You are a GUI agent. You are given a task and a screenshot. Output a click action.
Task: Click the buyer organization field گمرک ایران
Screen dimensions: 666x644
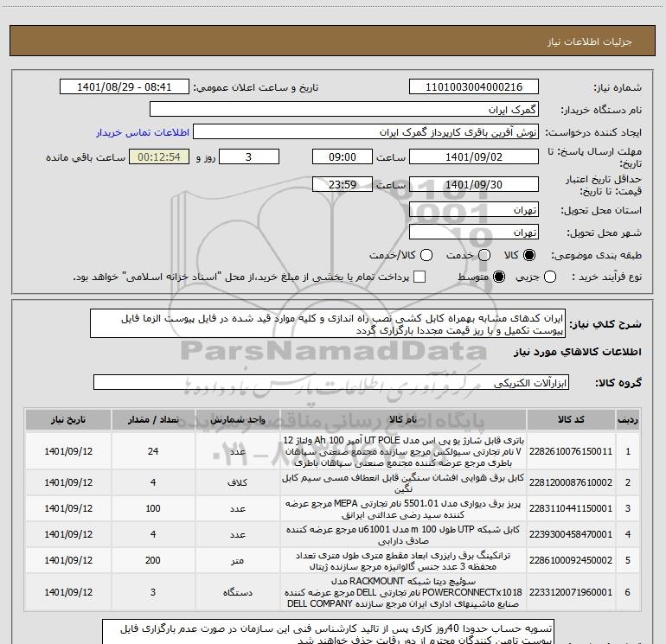click(x=344, y=110)
